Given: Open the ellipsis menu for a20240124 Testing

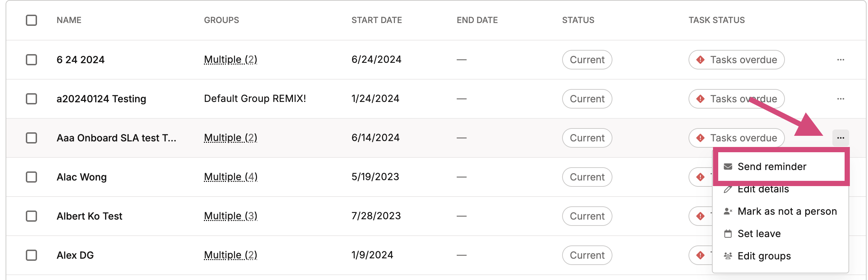Looking at the screenshot, I should click(841, 99).
